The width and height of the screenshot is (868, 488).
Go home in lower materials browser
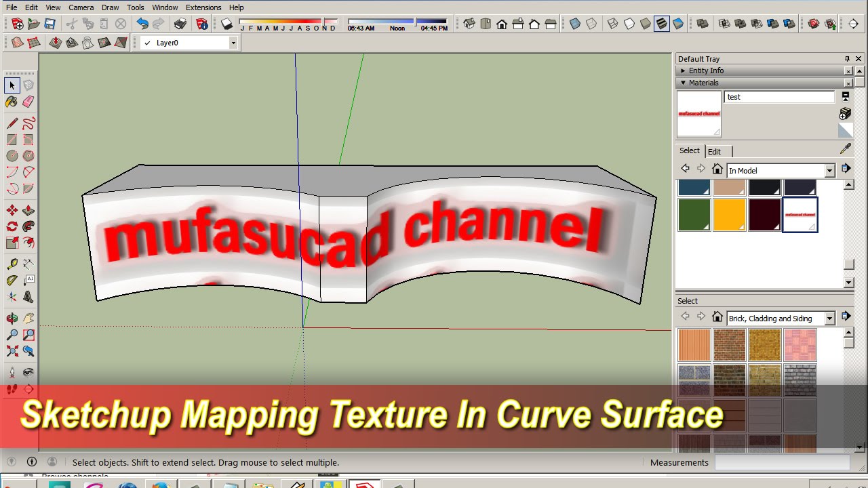(717, 317)
